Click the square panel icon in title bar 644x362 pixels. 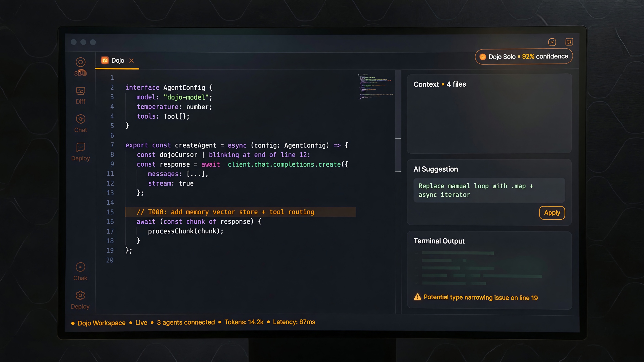[569, 42]
